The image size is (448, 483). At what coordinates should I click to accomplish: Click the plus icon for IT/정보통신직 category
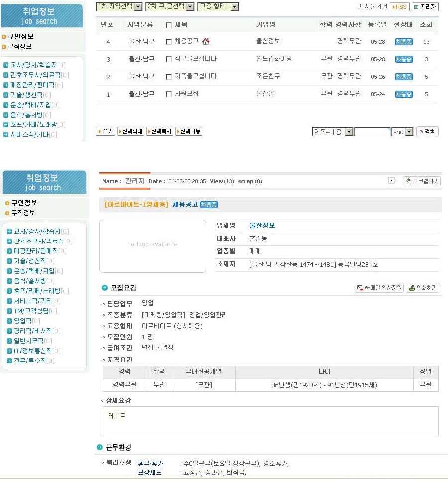(x=9, y=351)
